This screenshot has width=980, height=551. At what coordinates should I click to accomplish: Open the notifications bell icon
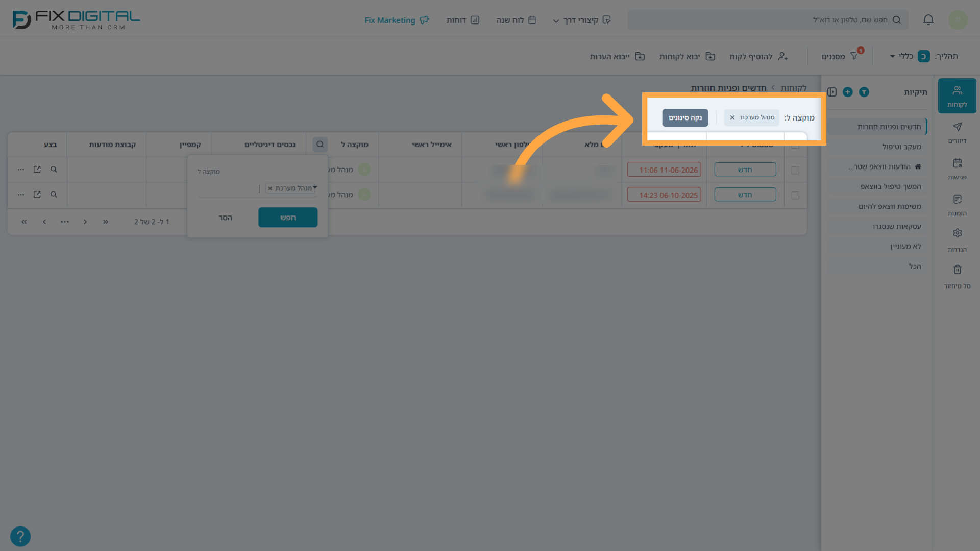pyautogui.click(x=928, y=20)
